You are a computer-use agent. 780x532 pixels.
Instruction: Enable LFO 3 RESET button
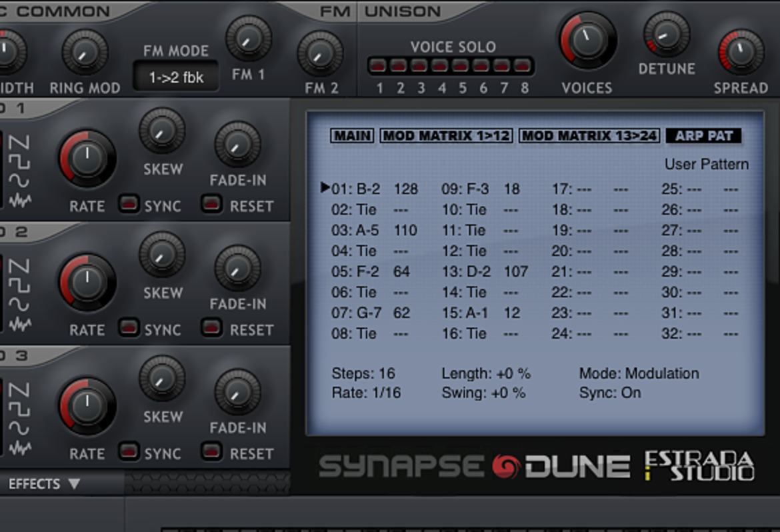click(x=211, y=451)
